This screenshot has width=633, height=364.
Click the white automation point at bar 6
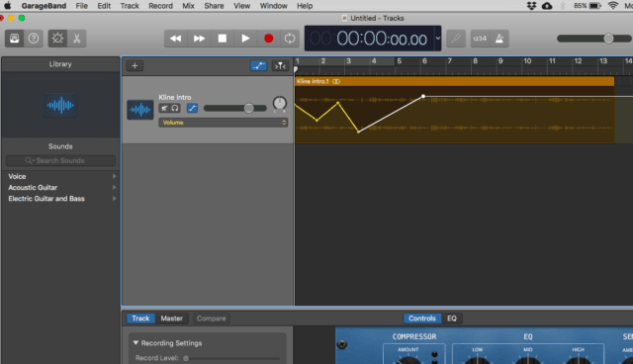tap(423, 97)
